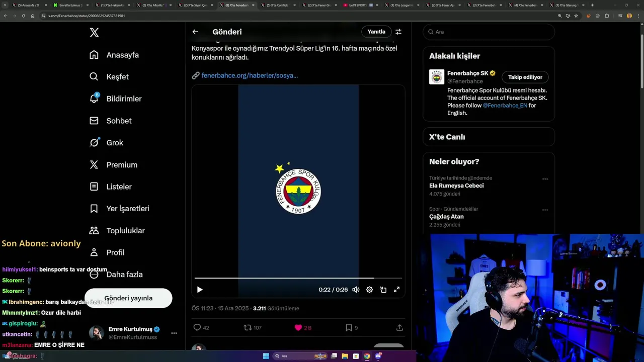Open the Windows Start menu
Screen dimensions: 644x362
266,356
